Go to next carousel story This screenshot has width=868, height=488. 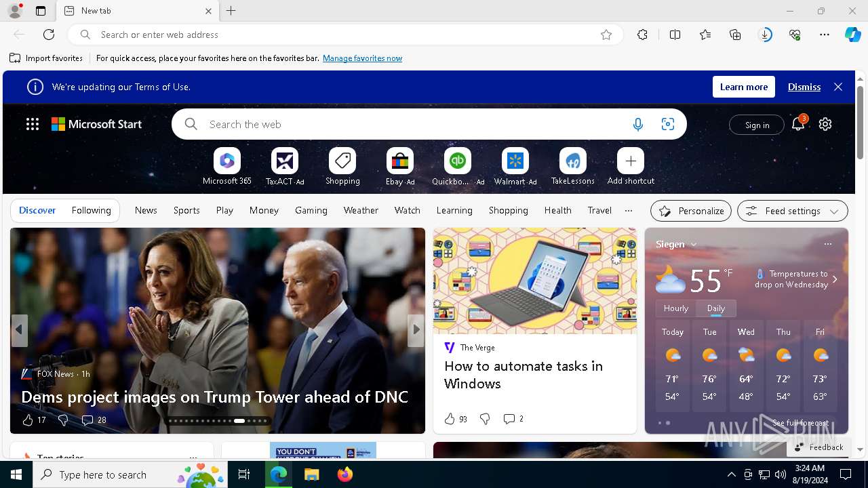(416, 330)
